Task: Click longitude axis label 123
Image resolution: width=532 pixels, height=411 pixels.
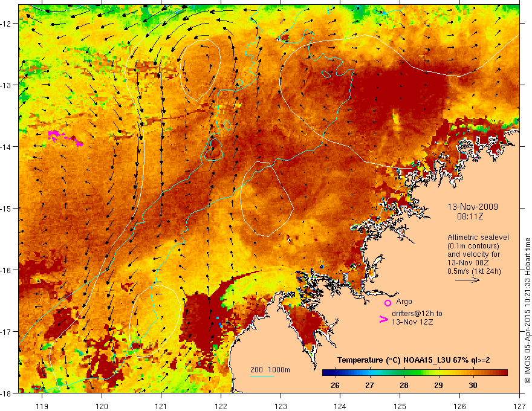Action: pyautogui.click(x=281, y=406)
